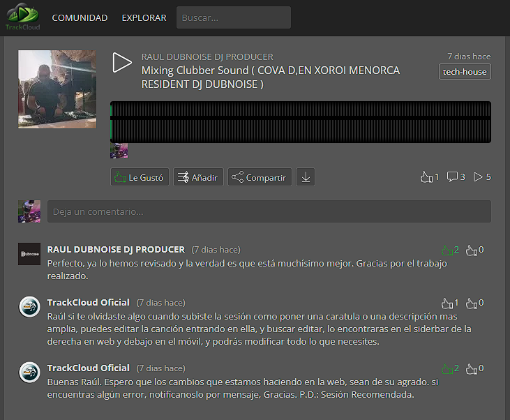Download the track with arrow icon
The width and height of the screenshot is (510, 420).
point(306,177)
